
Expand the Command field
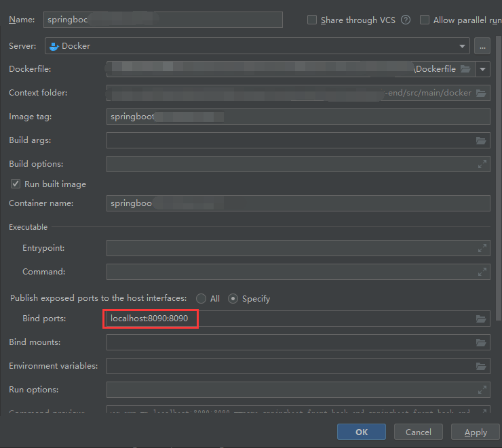pyautogui.click(x=482, y=272)
